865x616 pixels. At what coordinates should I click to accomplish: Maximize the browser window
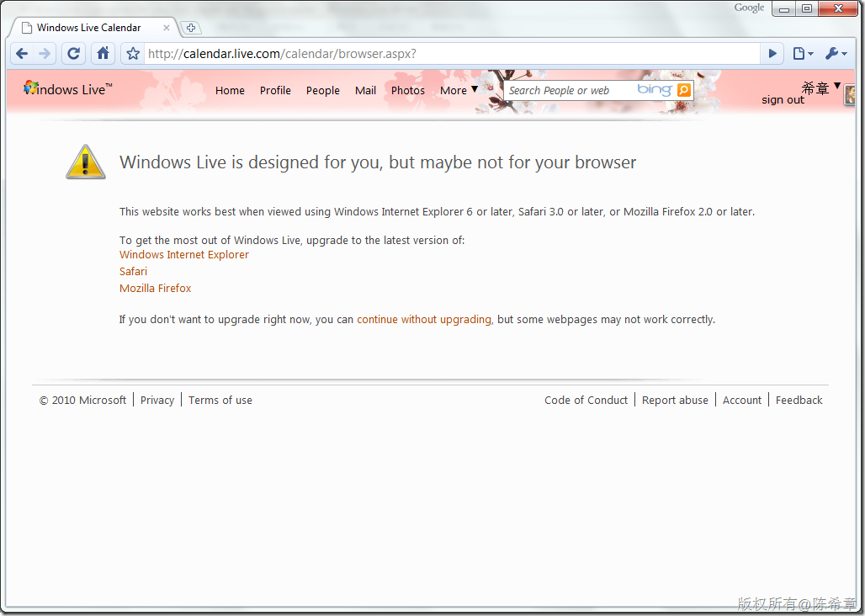[807, 8]
